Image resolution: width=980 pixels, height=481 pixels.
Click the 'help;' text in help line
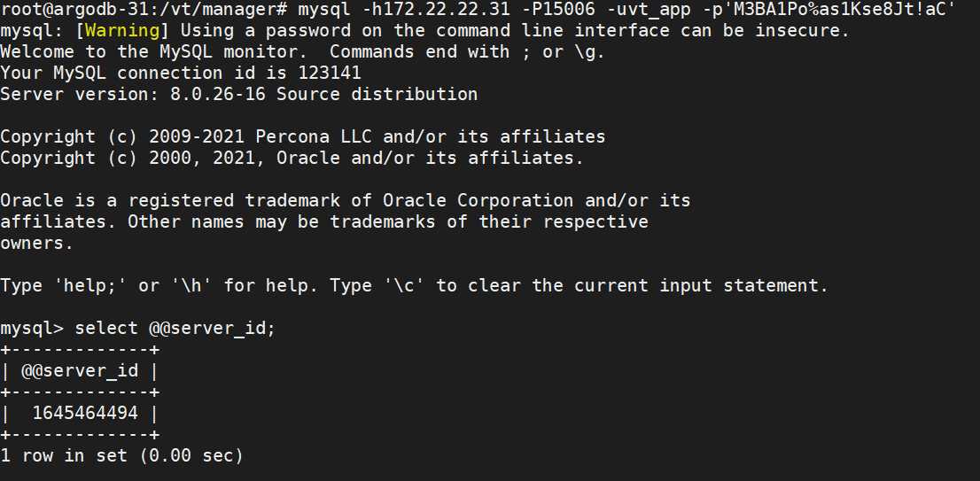pyautogui.click(x=90, y=285)
